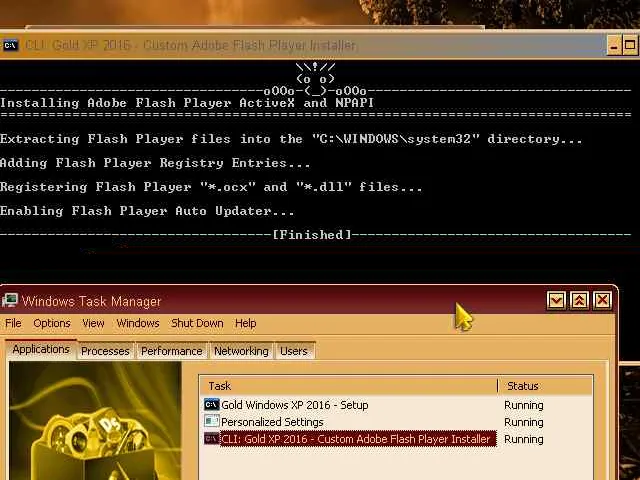The image size is (640, 480).
Task: Switch to the Processes tab
Action: (x=105, y=351)
